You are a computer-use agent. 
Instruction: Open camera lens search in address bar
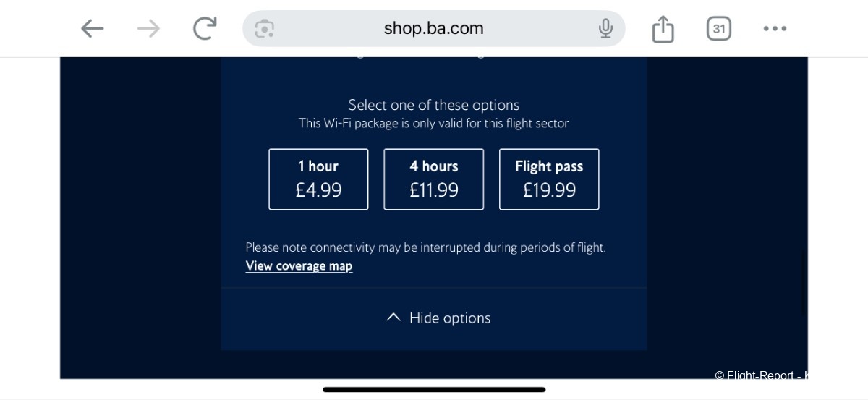tap(265, 29)
